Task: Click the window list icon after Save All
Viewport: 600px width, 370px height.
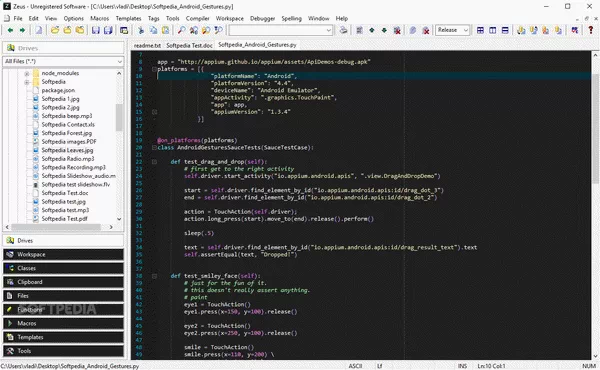Action: [x=124, y=30]
